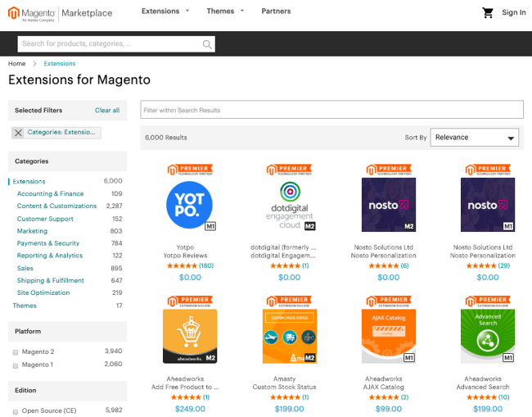
Task: Expand the Extensions menu in the header
Action: [165, 11]
